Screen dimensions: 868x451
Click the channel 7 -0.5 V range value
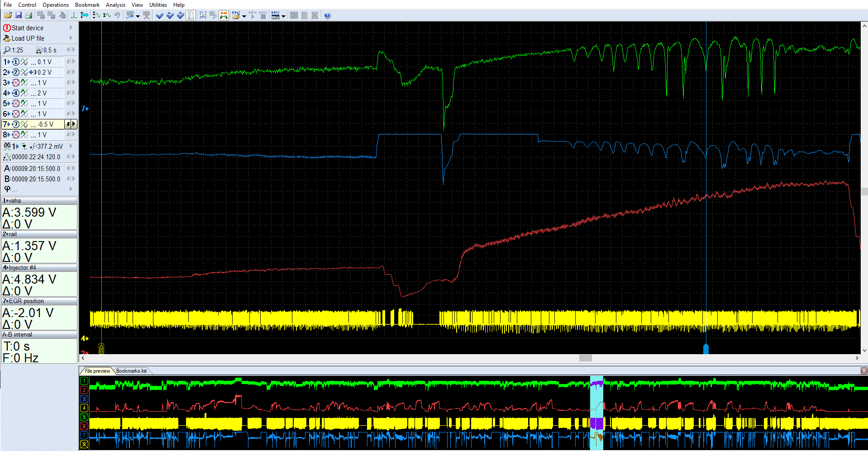point(45,124)
